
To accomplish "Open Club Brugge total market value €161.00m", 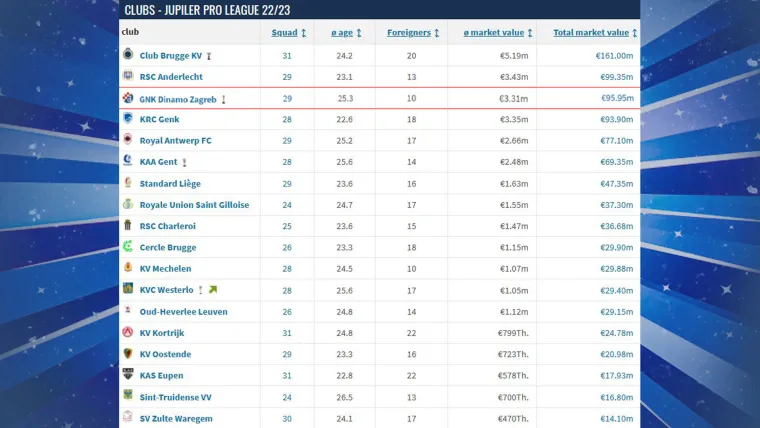I will pyautogui.click(x=614, y=56).
